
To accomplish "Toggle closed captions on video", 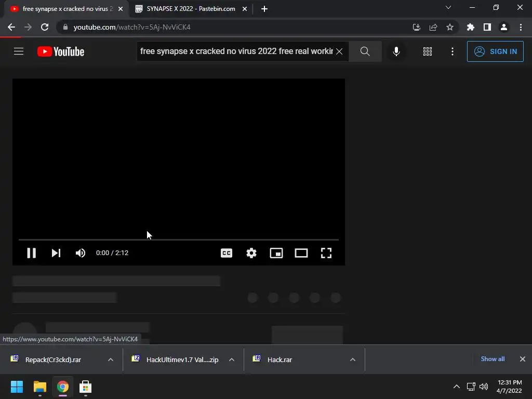I will 227,253.
